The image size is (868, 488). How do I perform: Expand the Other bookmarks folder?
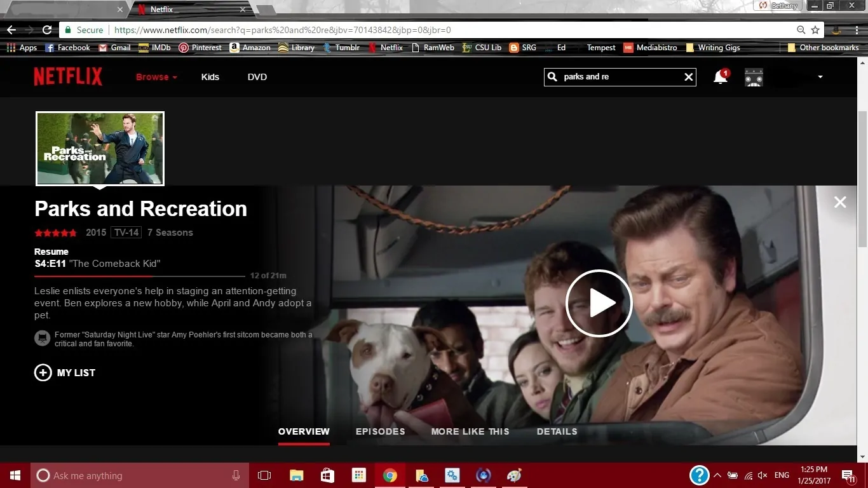[823, 48]
